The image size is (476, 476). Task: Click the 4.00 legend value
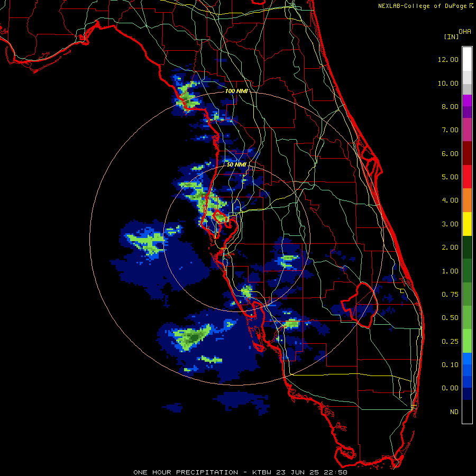450,200
